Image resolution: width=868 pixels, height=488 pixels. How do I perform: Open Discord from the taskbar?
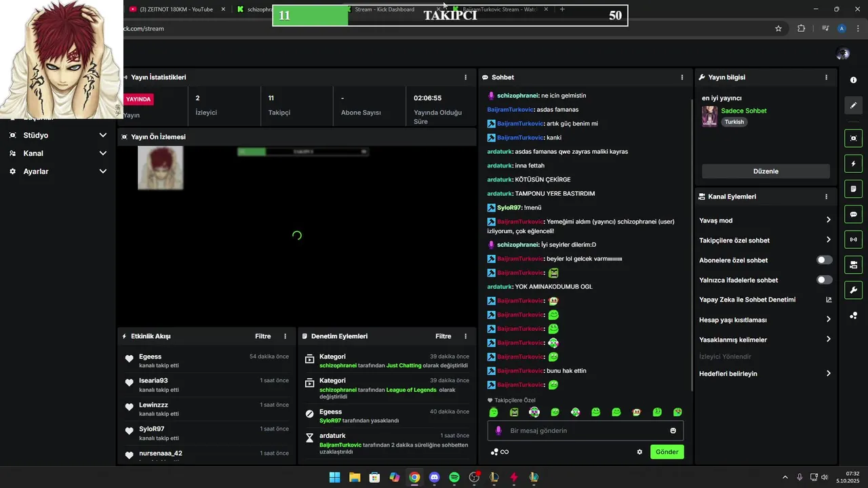point(435,477)
